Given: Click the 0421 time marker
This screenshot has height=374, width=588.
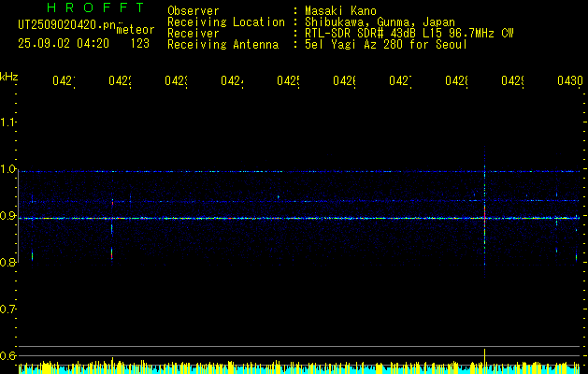Looking at the screenshot, I should pos(64,80).
